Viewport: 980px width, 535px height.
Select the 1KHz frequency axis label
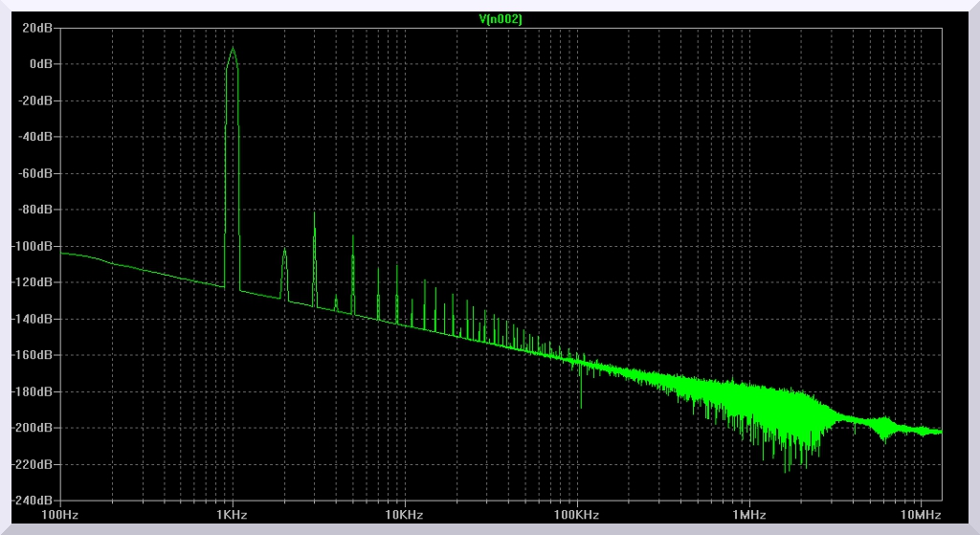coord(232,515)
